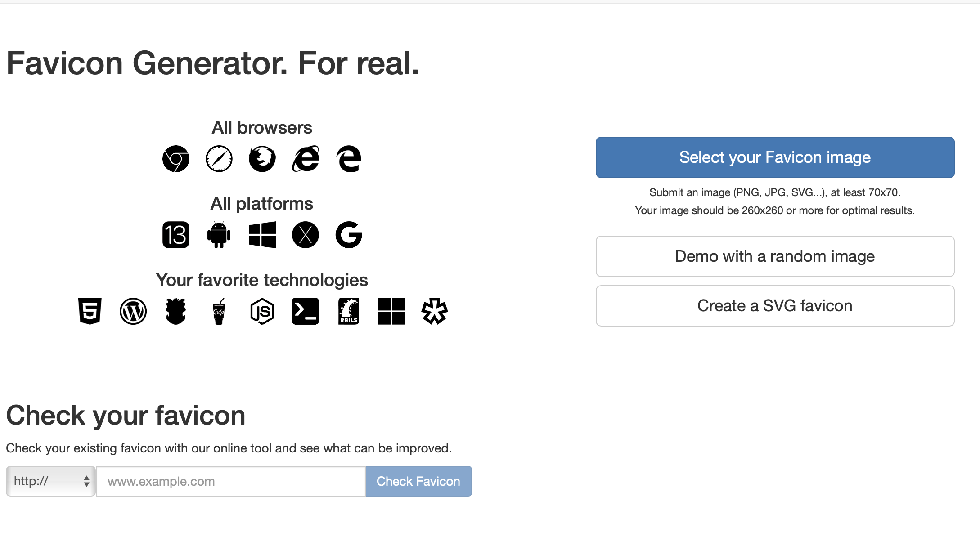Click the Rails technology icon
The width and height of the screenshot is (980, 546).
coord(348,311)
